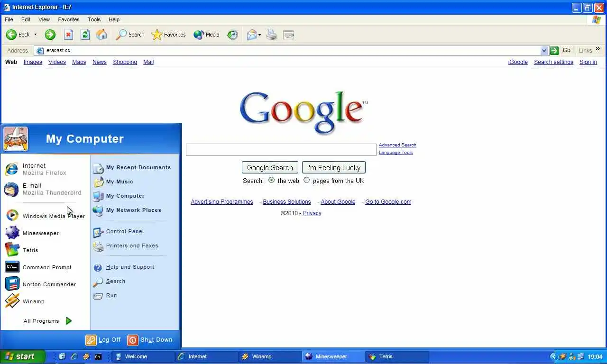Screen dimensions: 607x364
Task: Open the Tools menu
Action: (94, 19)
